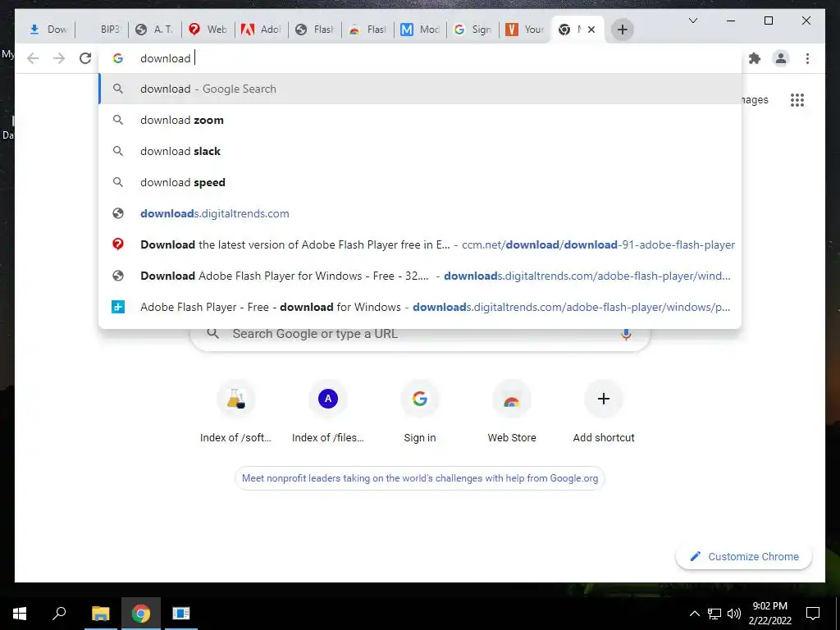The width and height of the screenshot is (840, 630).
Task: Open downloads.digitaltrends.com suggestion
Action: tap(420, 213)
